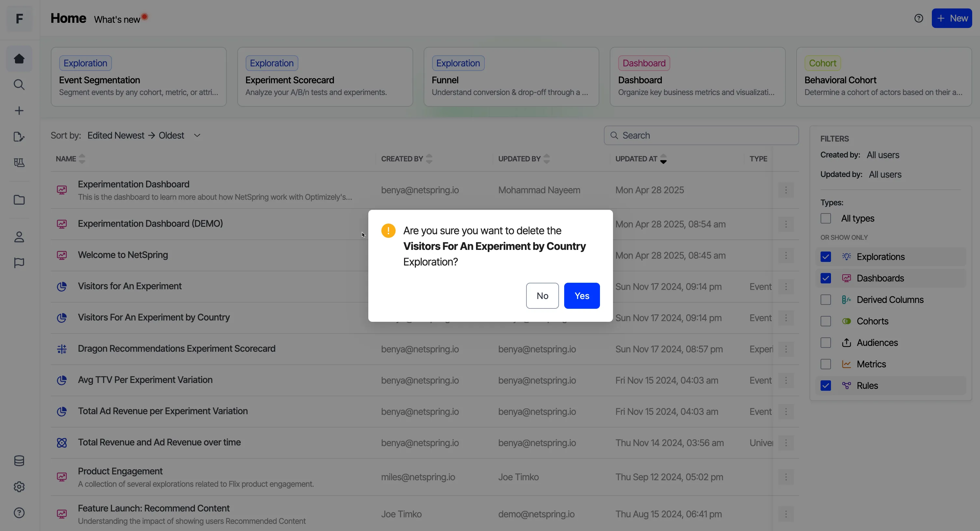
Task: Sort by the CREATED BY column arrows
Action: click(429, 158)
